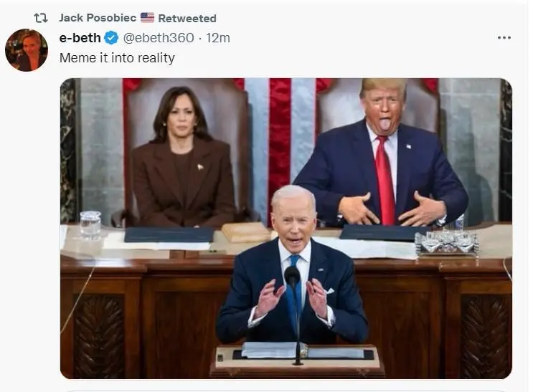Click the "Retweeted" label text
533x392 pixels.
coord(187,19)
